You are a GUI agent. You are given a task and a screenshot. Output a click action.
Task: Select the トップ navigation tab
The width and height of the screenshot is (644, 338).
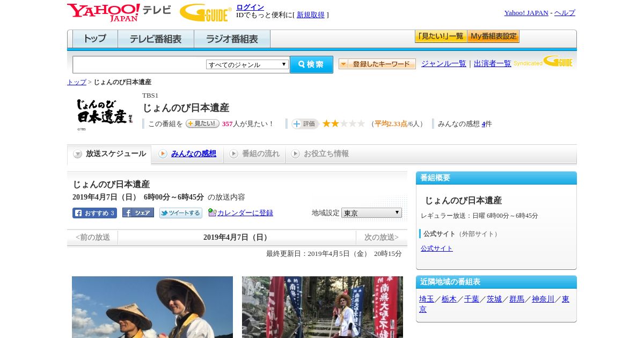[x=95, y=39]
